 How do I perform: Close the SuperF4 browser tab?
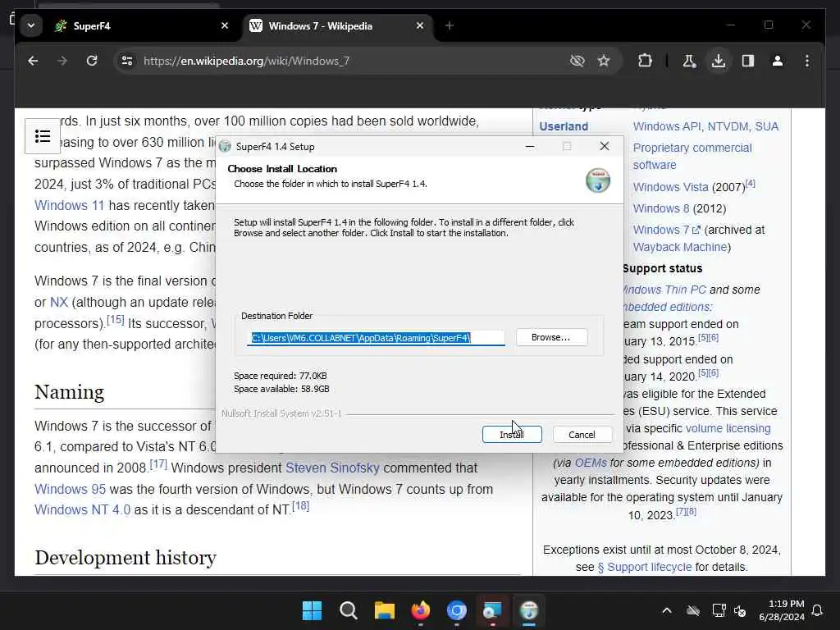coord(225,25)
